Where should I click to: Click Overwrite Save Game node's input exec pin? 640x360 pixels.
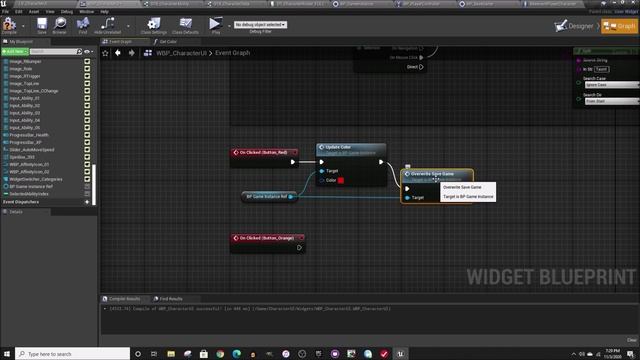click(x=407, y=189)
